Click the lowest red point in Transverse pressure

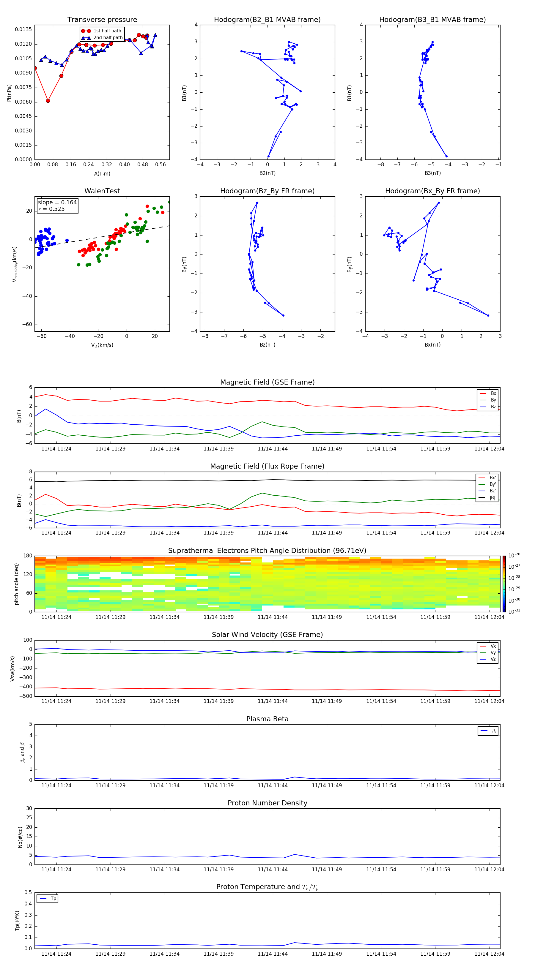coord(48,101)
